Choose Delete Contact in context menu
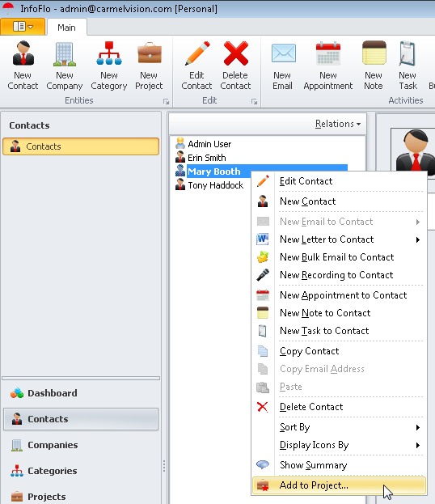 point(340,407)
